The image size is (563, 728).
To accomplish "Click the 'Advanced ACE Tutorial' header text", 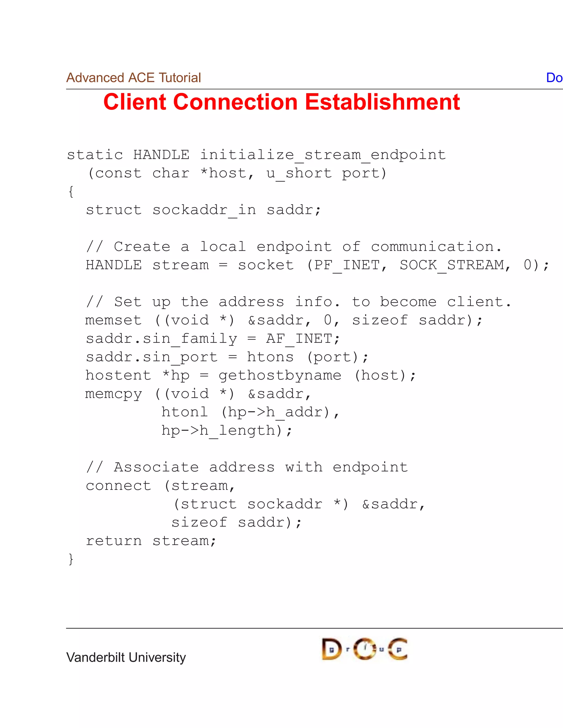I will click(133, 78).
